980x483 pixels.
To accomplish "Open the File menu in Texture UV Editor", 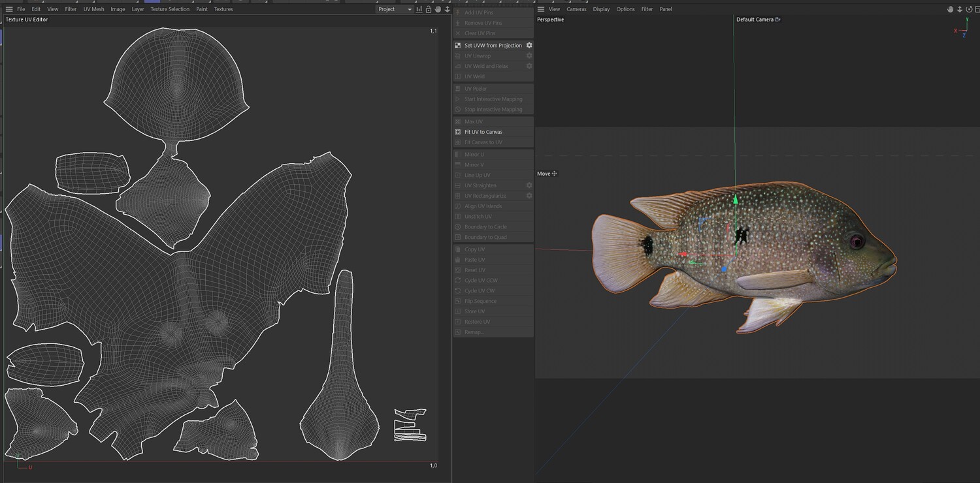I will coord(21,9).
